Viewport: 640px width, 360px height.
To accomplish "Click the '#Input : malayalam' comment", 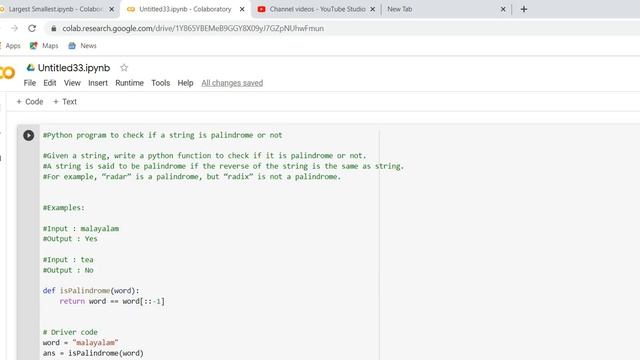I will coord(81,229).
